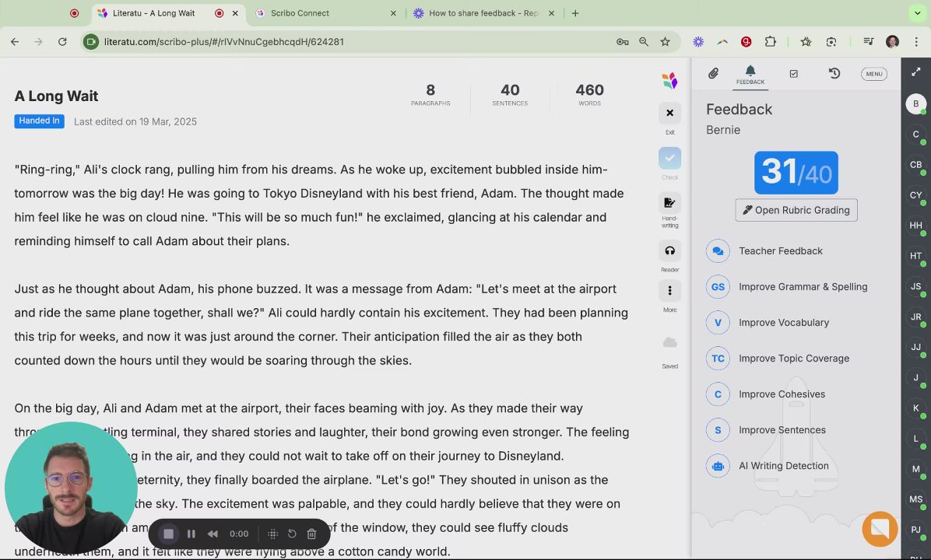Open Chrome three-dot menu

coord(916,41)
